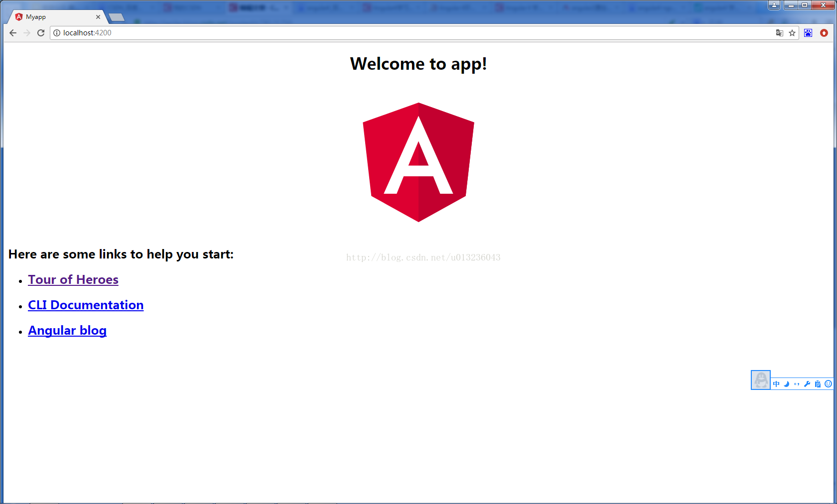Close the Myapp tab

98,17
